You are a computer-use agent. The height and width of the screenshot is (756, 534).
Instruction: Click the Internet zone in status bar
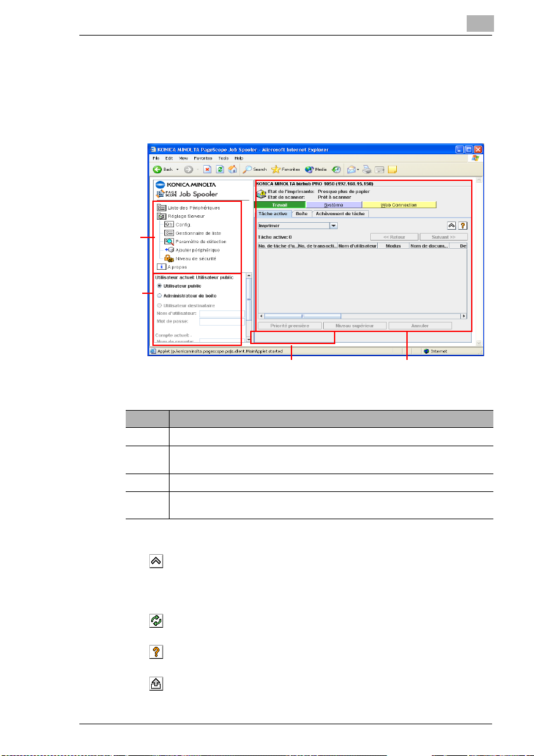click(x=435, y=352)
